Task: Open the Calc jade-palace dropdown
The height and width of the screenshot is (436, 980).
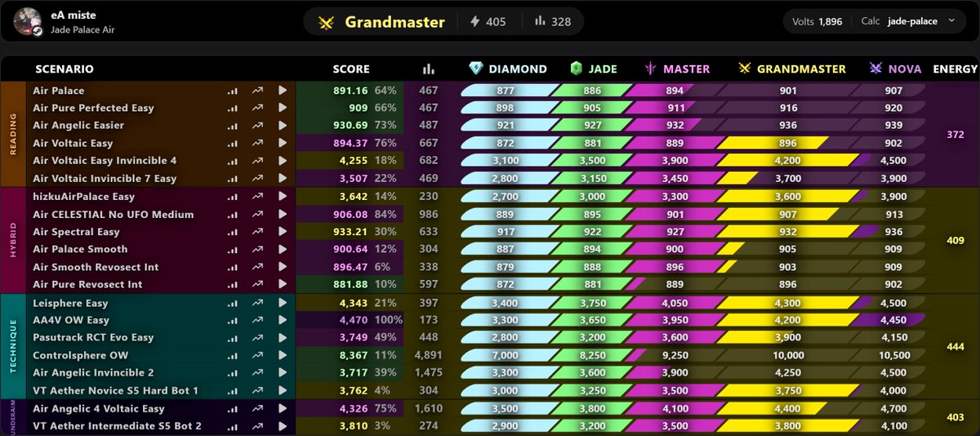Action: 907,21
